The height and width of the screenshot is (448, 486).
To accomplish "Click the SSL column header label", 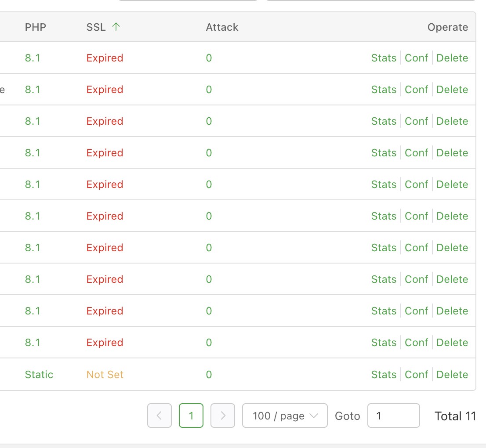I will 96,27.
